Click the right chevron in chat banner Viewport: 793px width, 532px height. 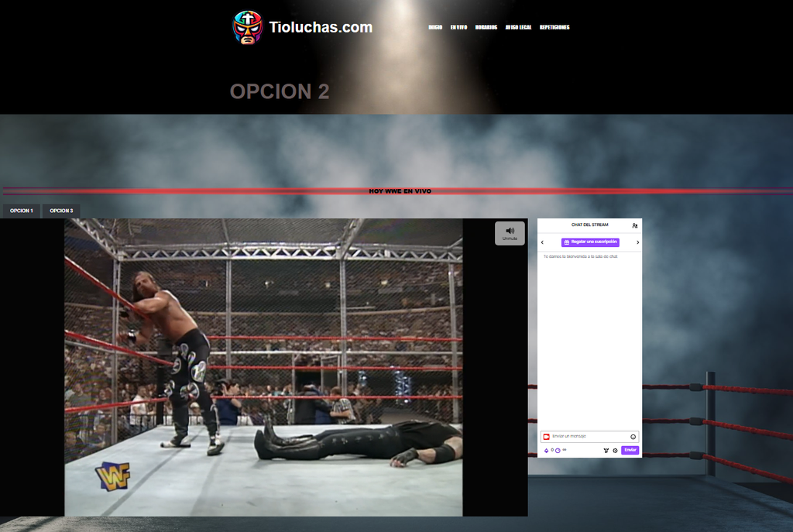pos(638,242)
